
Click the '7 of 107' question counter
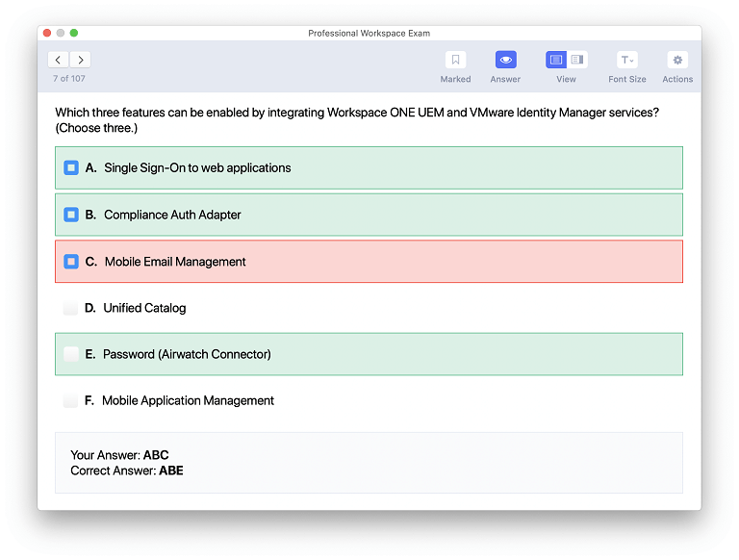(69, 79)
